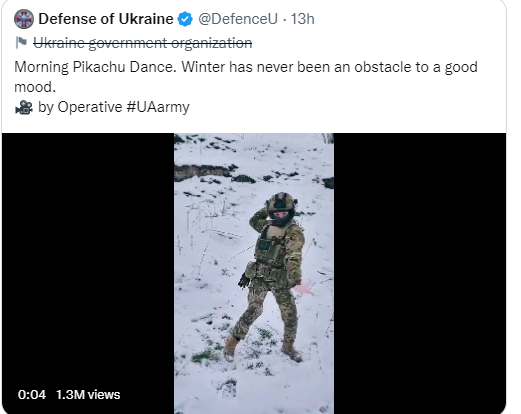Open the Defense of Ukraine profile avatar
521x414 pixels.
[x=24, y=19]
